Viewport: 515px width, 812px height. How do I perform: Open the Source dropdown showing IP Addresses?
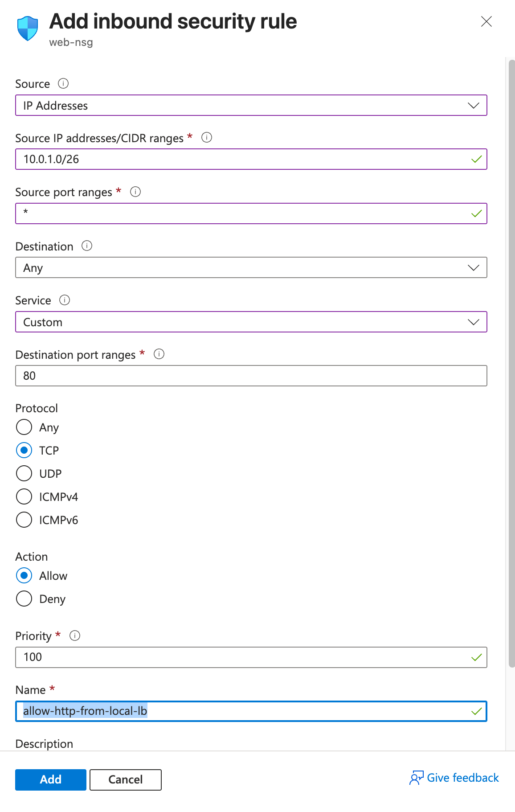[251, 105]
